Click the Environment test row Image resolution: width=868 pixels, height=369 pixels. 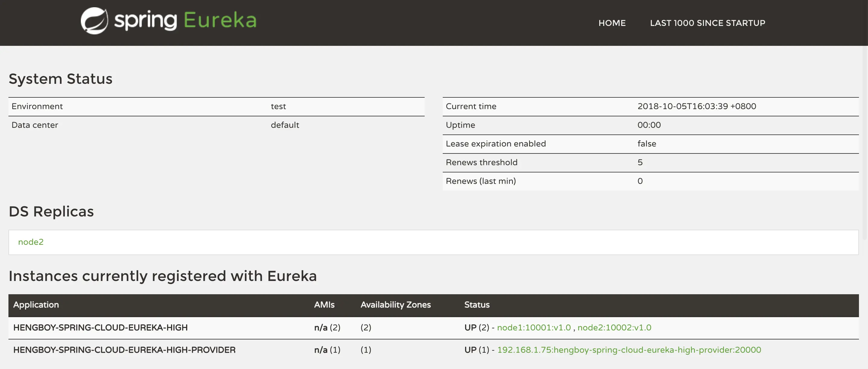[x=216, y=106]
